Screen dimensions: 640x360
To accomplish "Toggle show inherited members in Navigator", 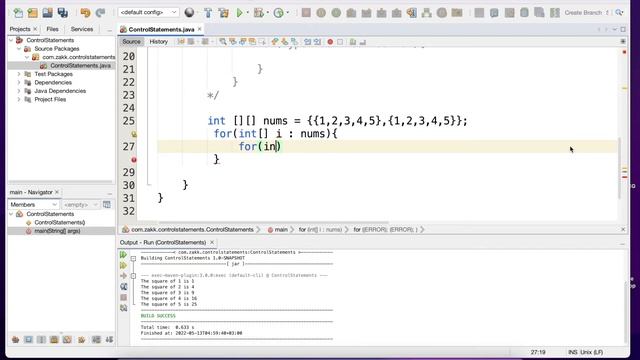I will click(x=16, y=340).
